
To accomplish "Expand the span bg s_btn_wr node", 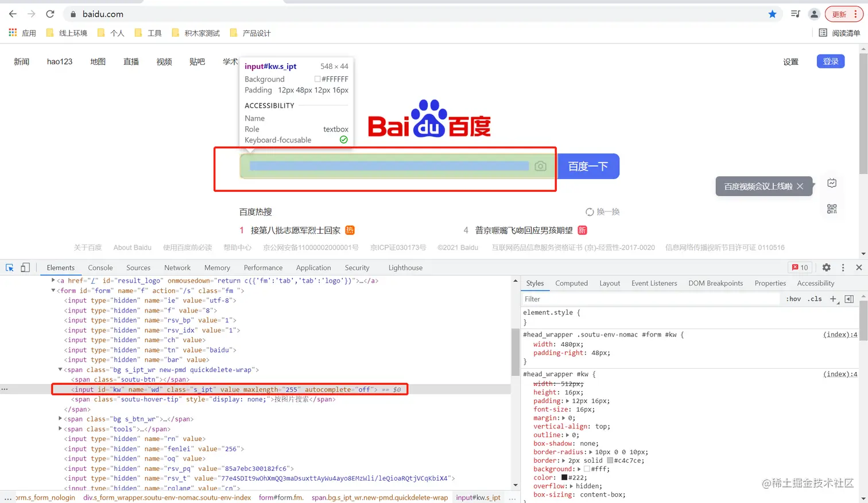I will click(x=60, y=419).
